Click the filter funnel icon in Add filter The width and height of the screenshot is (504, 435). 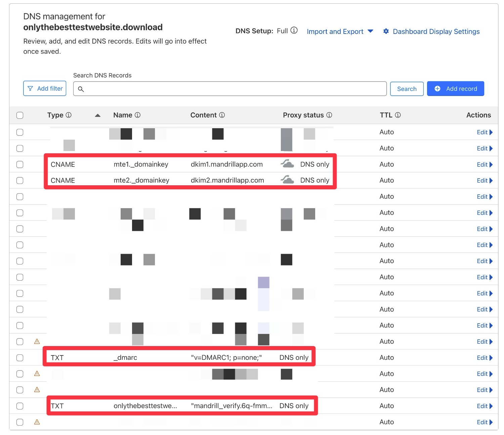[x=30, y=89]
